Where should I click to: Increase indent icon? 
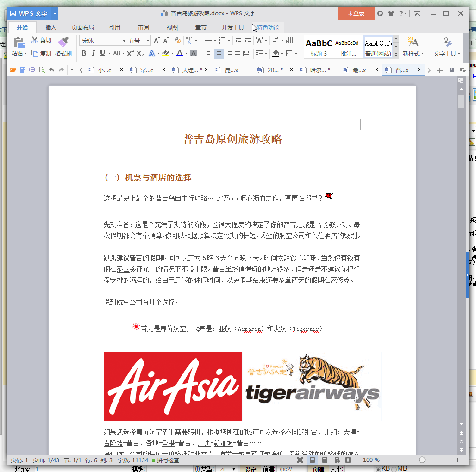coord(248,40)
